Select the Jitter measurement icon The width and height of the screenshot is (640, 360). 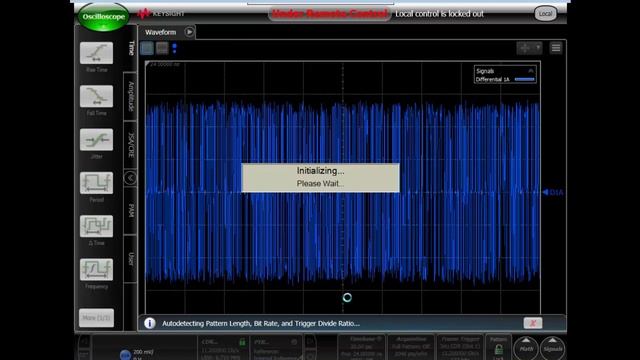click(96, 140)
